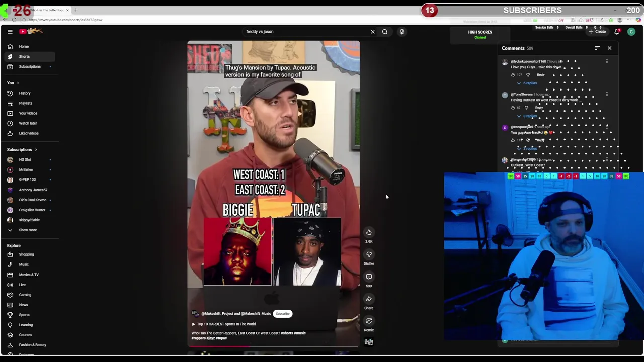Open comments on the short (509)
Screen dimensions: 644x362
coord(369,277)
